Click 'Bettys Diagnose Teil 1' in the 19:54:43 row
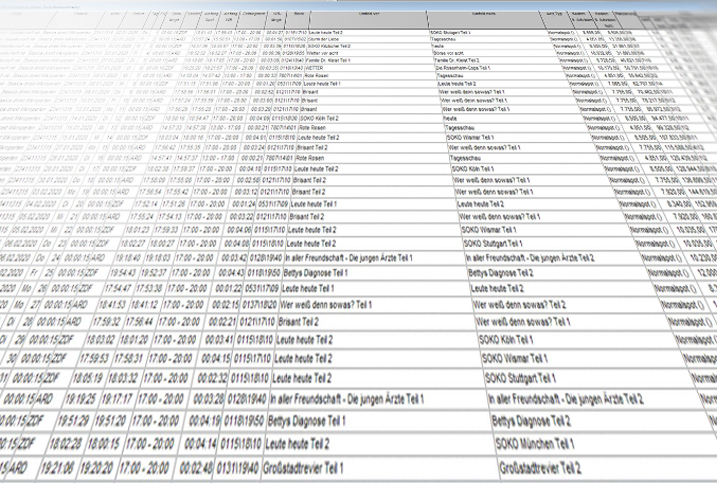Viewport: 717px width, 483px height. pos(316,273)
